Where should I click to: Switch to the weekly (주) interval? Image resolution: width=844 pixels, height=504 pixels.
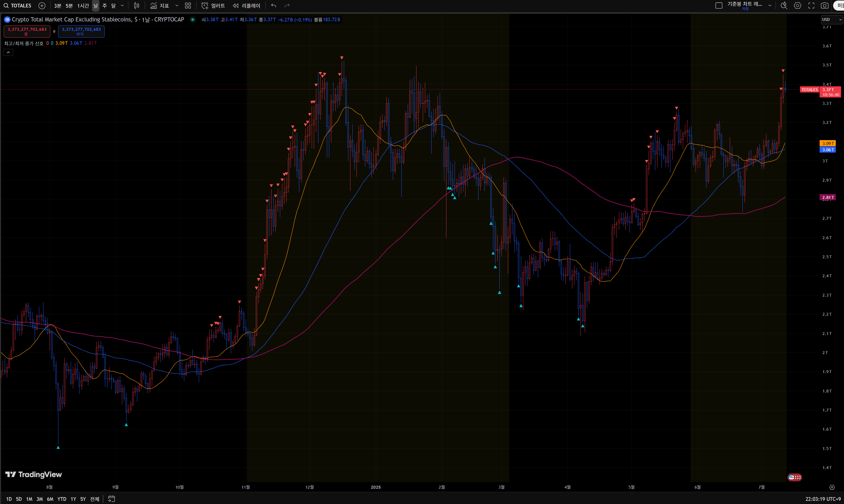click(x=104, y=6)
